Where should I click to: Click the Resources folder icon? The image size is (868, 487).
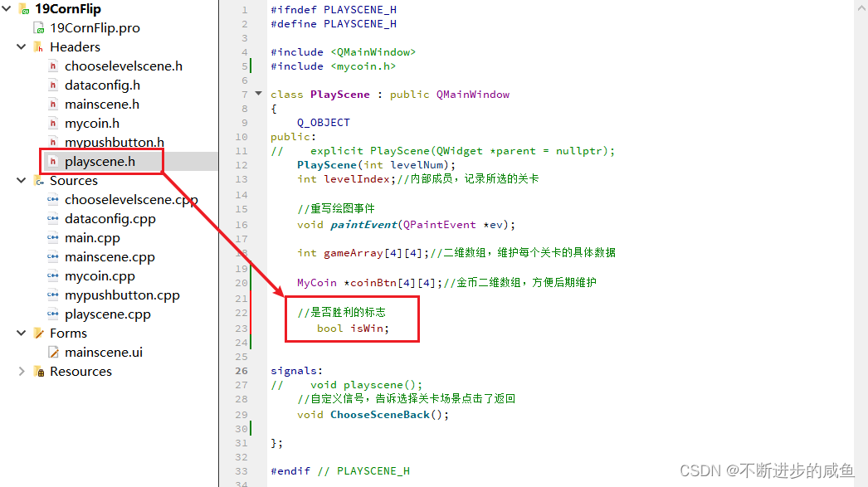(x=39, y=372)
